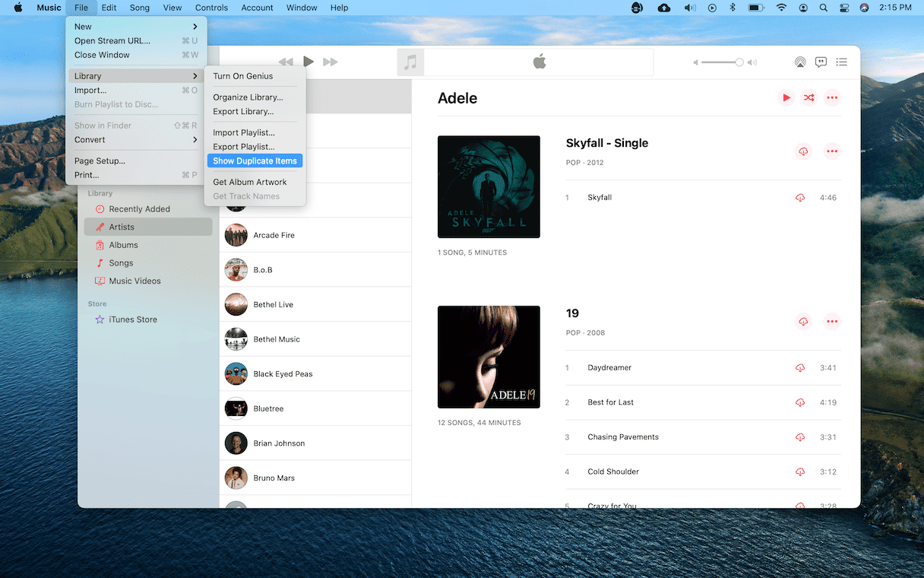Select Black Eyed Peas artist
The height and width of the screenshot is (578, 924).
pyautogui.click(x=315, y=374)
